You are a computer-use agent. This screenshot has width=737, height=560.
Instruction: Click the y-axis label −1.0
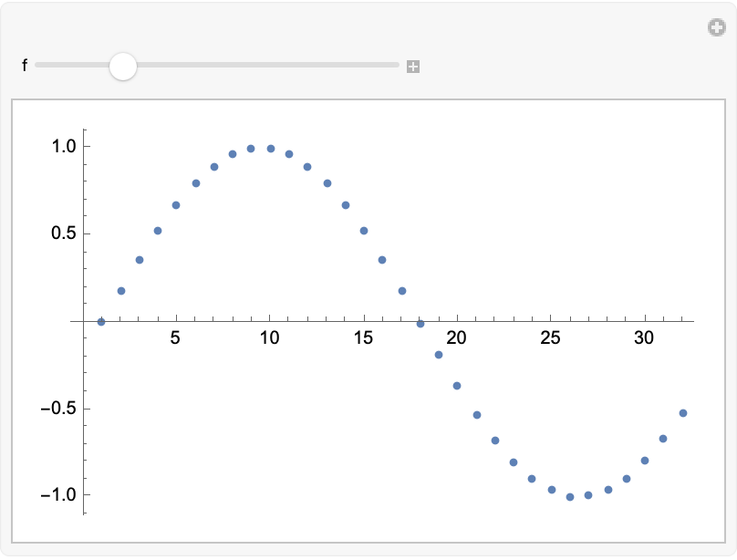pyautogui.click(x=43, y=495)
